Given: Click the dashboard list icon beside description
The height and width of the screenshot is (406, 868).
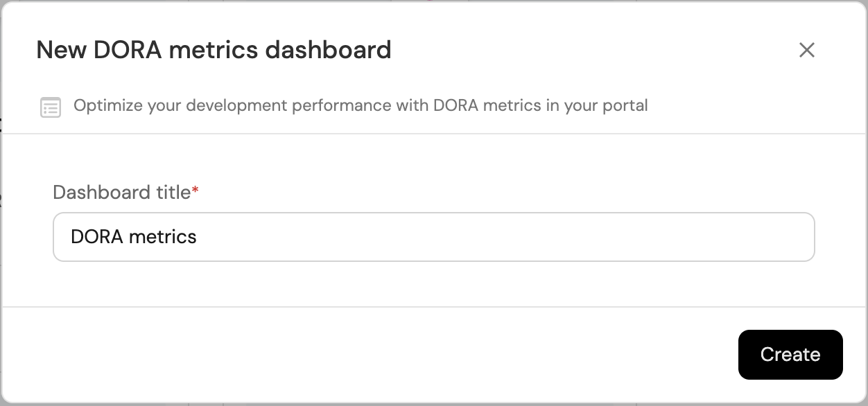Looking at the screenshot, I should click(51, 107).
